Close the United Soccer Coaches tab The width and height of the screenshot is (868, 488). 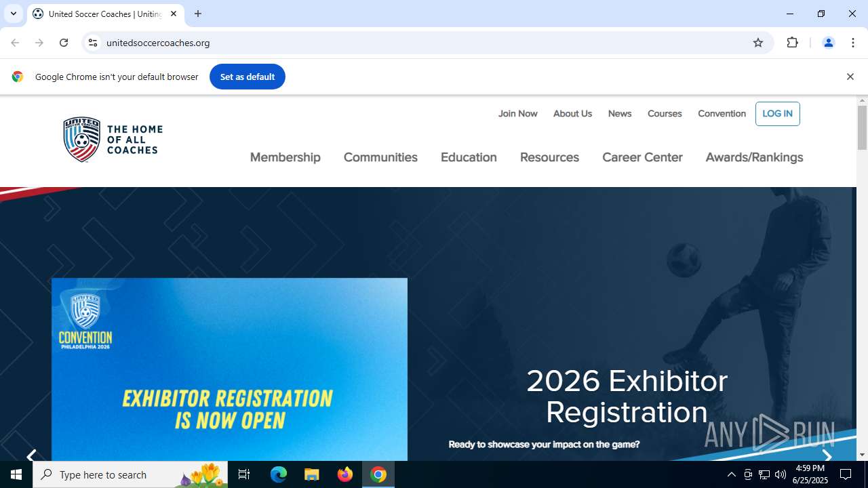click(x=174, y=14)
